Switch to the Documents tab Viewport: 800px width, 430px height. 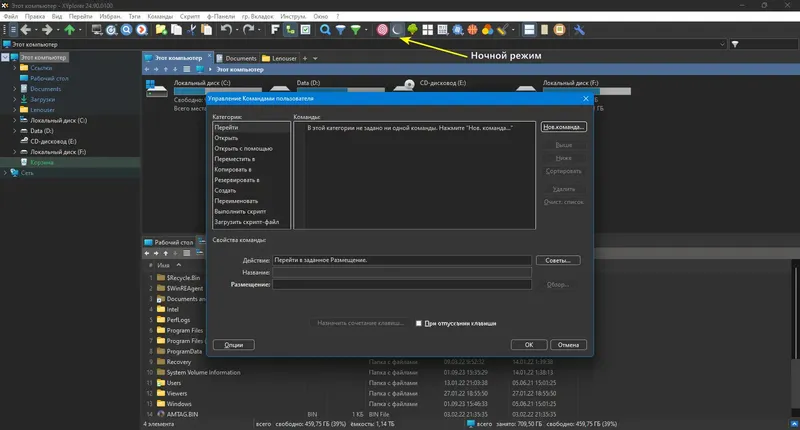pos(236,58)
